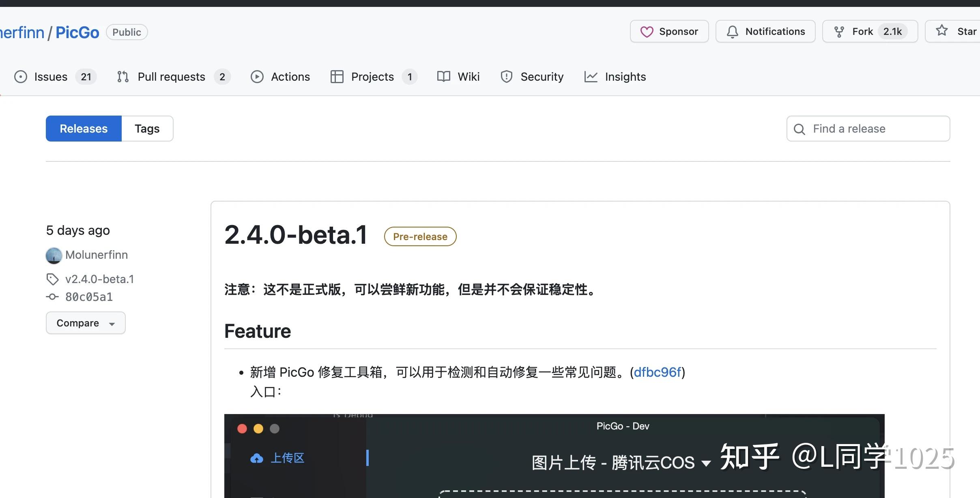This screenshot has height=498, width=980.
Task: Switch to the Tags view
Action: [x=147, y=129]
